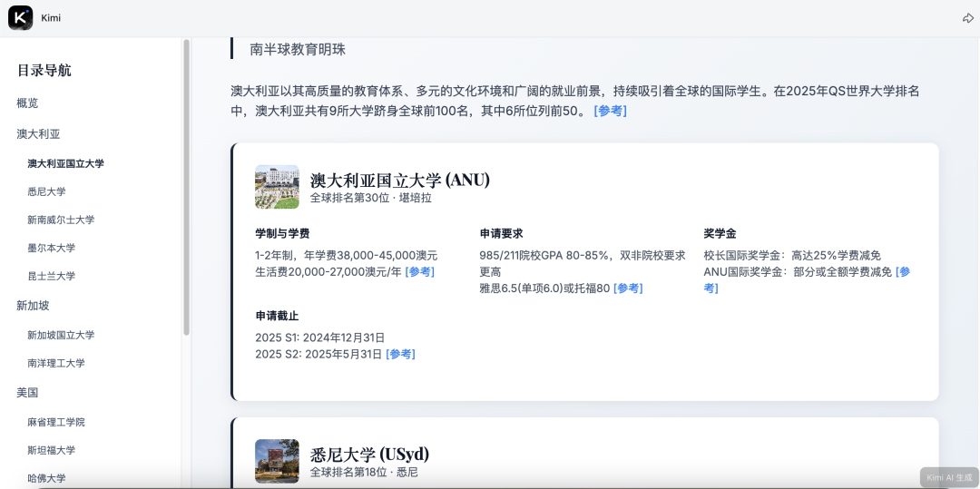Click the 参考 link after the intro paragraph
Screen dimensions: 980x489
point(610,111)
